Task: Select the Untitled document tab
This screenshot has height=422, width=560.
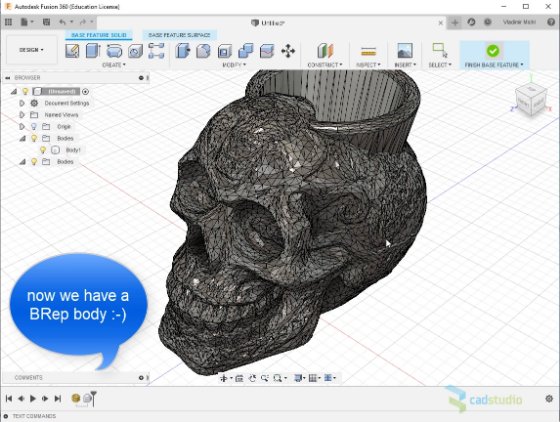Action: coord(268,23)
